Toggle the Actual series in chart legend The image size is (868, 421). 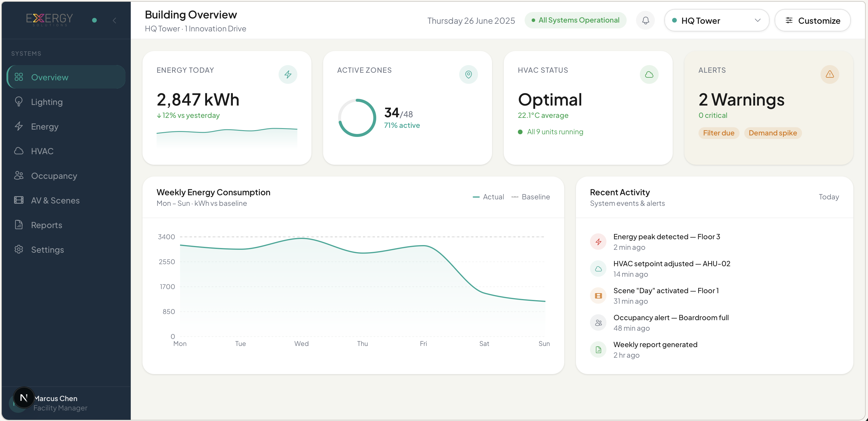(x=488, y=197)
